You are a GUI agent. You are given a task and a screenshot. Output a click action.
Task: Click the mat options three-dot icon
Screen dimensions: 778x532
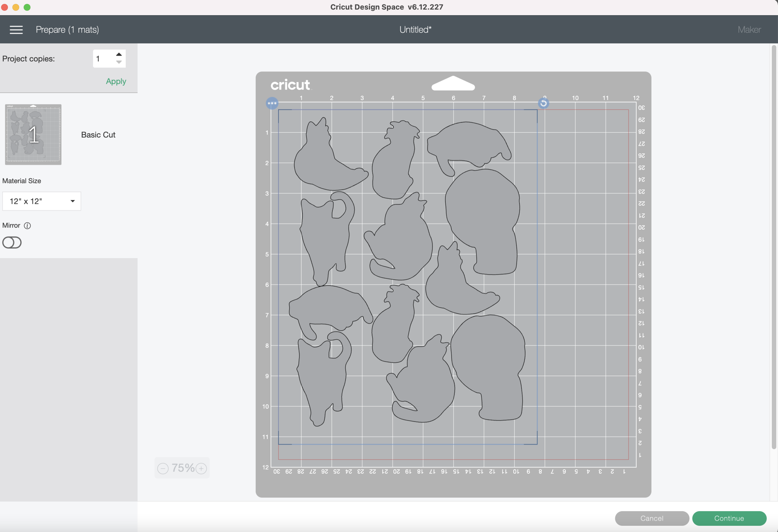272,103
